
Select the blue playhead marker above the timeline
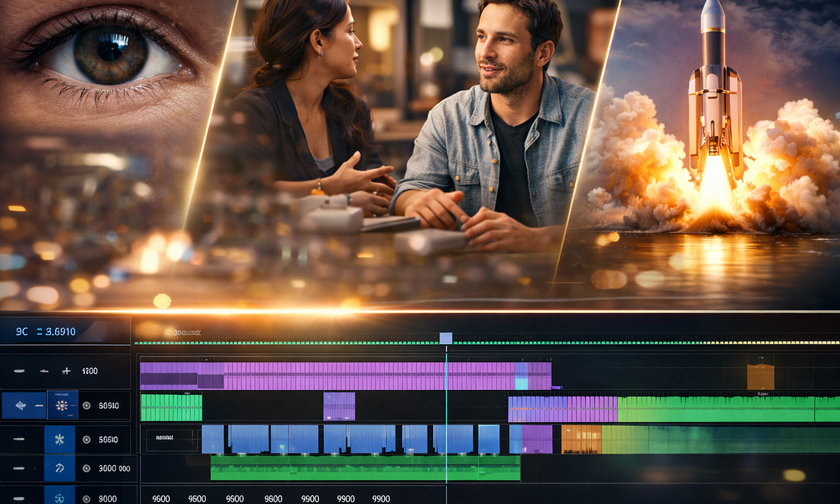pyautogui.click(x=446, y=337)
